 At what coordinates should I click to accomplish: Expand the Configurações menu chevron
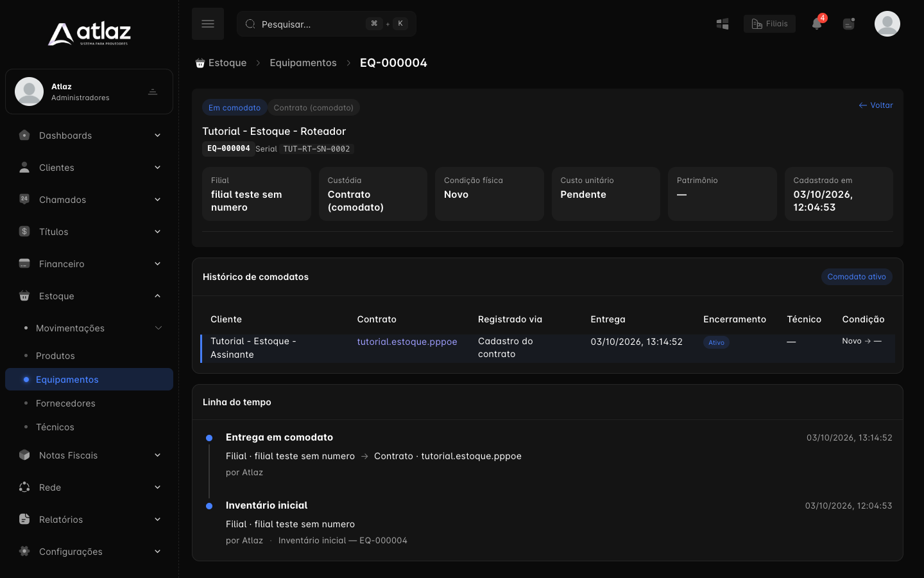[x=157, y=552]
